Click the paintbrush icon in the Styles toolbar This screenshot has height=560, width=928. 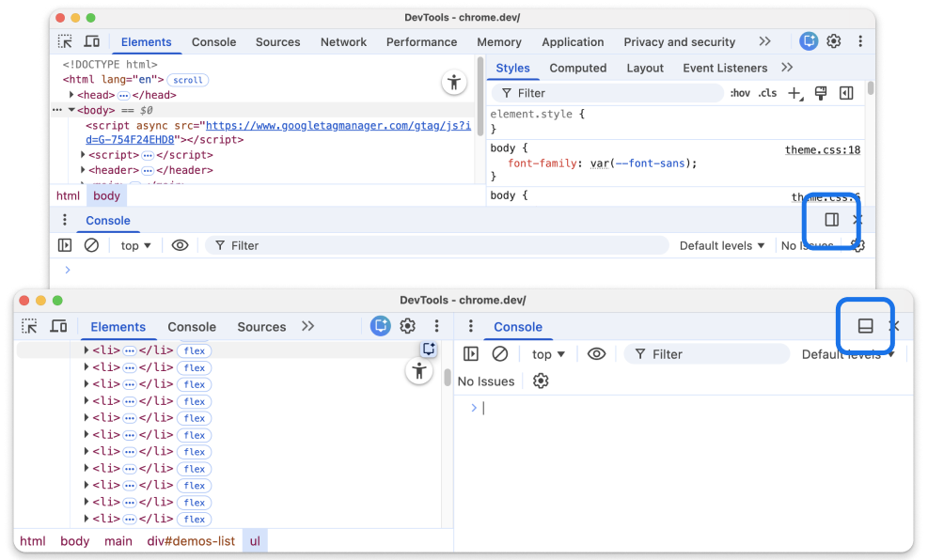coord(821,93)
